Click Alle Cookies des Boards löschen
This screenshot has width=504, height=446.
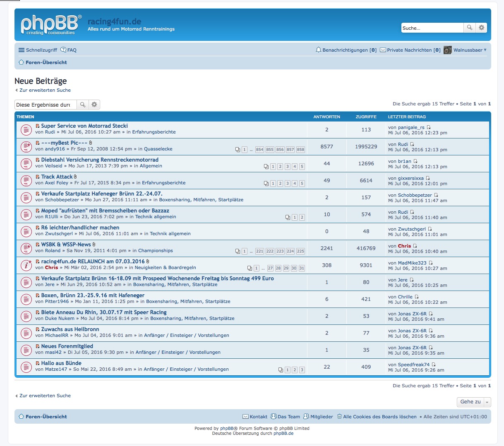[x=379, y=417]
